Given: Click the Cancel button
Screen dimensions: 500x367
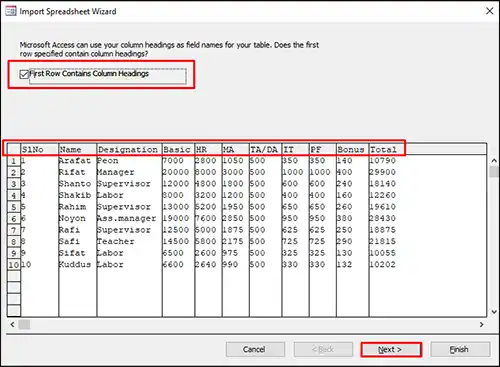Looking at the screenshot, I should [x=255, y=349].
